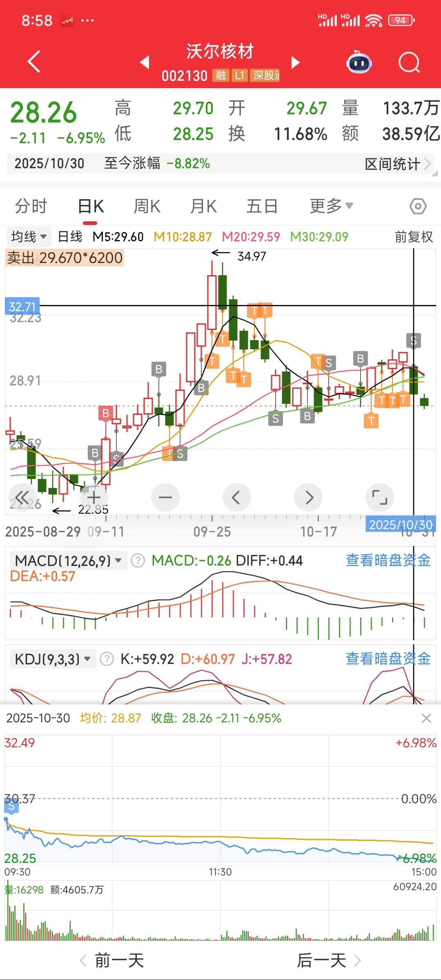Move chart cursor left one day
The width and height of the screenshot is (441, 980).
point(237,497)
